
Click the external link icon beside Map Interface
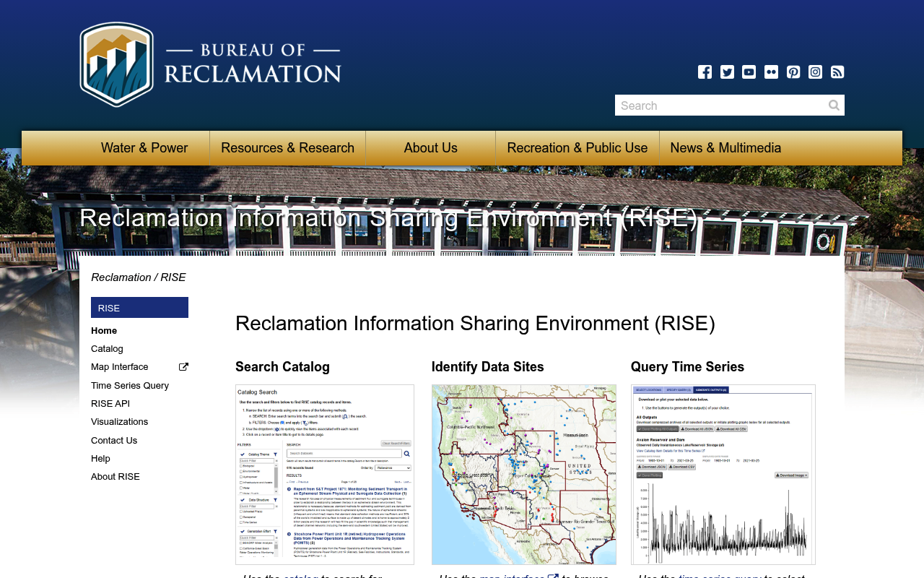[x=183, y=367]
